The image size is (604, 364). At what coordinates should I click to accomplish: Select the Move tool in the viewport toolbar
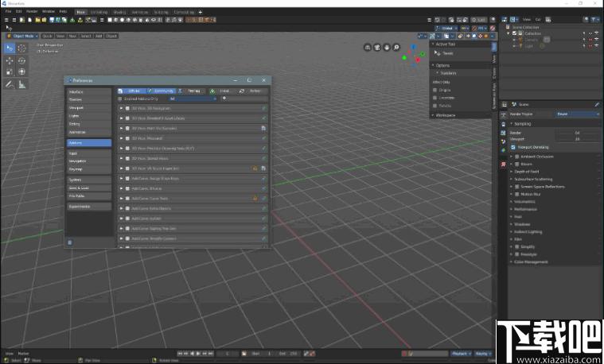point(10,60)
